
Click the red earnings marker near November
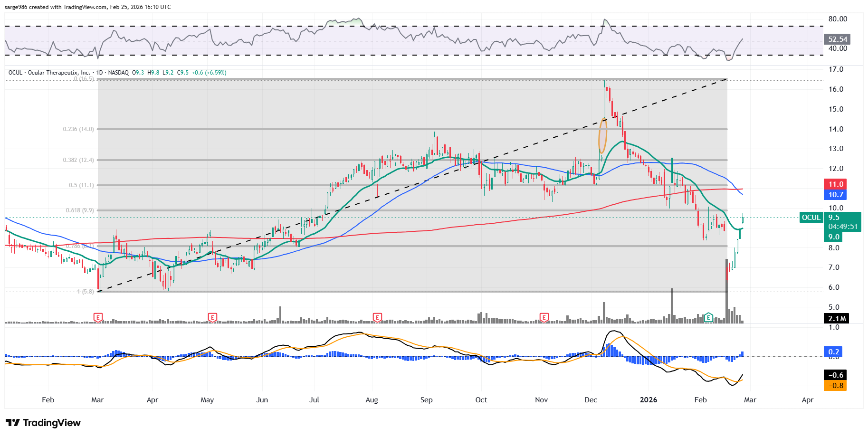(544, 317)
